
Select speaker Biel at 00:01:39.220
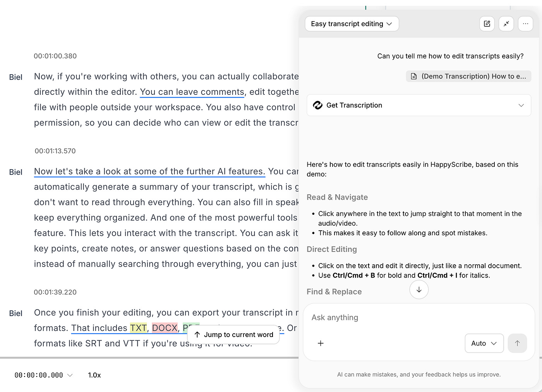(16, 313)
